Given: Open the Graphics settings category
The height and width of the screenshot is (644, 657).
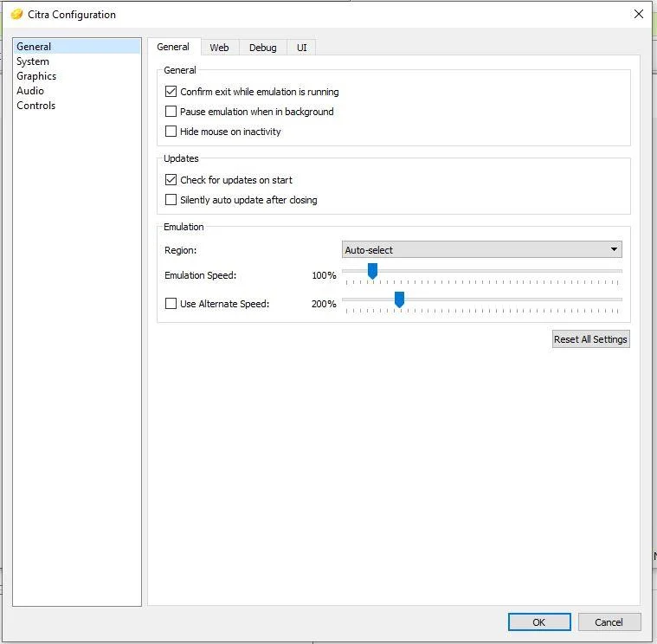Looking at the screenshot, I should click(x=77, y=76).
